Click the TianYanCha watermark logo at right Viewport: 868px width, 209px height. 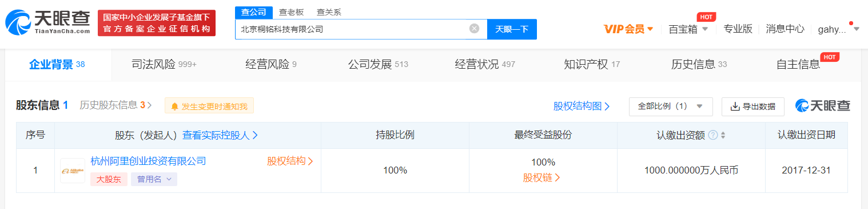click(822, 106)
